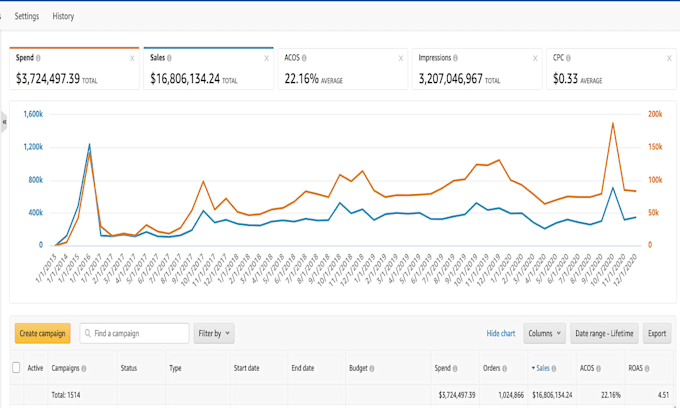Viewport: 680px width, 408px height.
Task: Sort by Active column header
Action: tap(35, 368)
